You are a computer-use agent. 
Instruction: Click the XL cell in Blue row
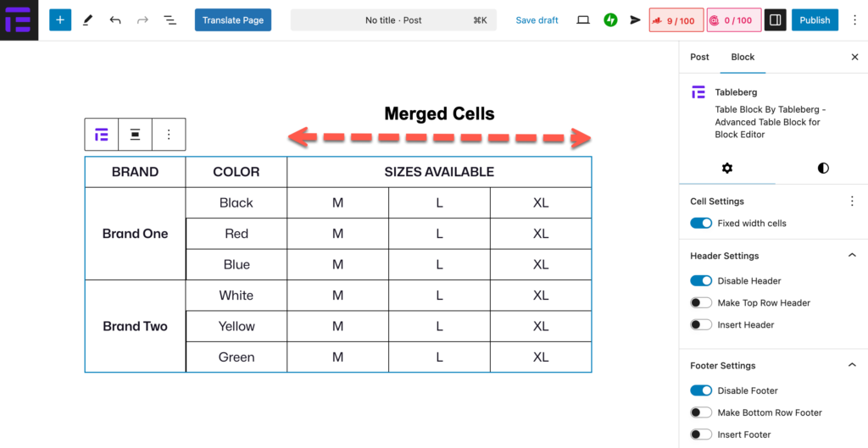[x=541, y=264]
